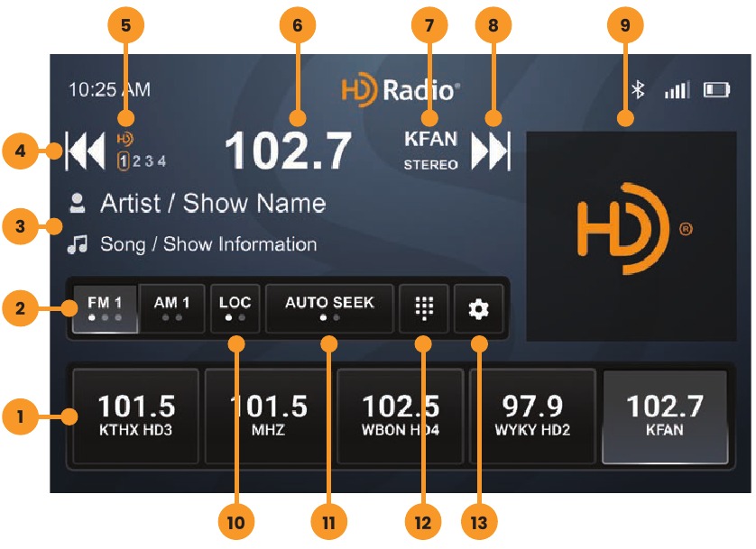Select preset 102.5 WBON HD4

[401, 416]
